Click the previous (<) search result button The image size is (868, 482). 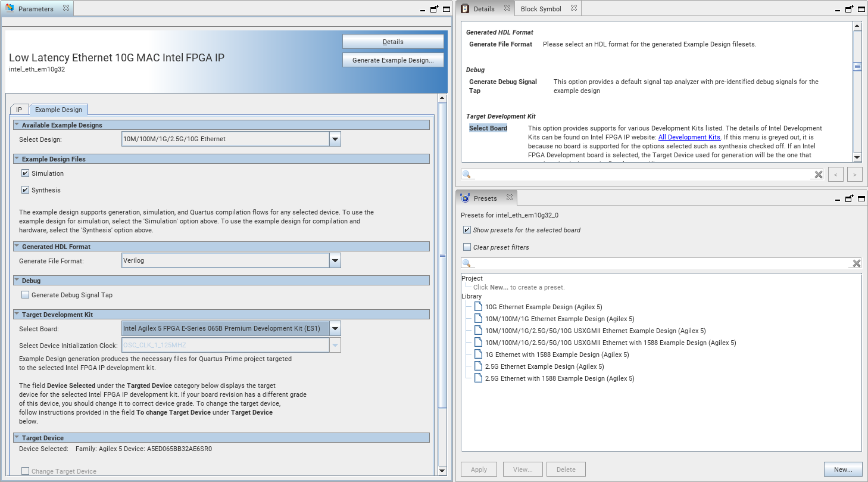pyautogui.click(x=836, y=175)
